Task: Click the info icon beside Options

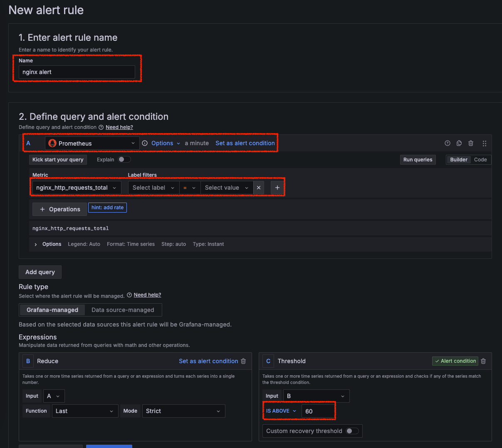Action: pyautogui.click(x=145, y=143)
